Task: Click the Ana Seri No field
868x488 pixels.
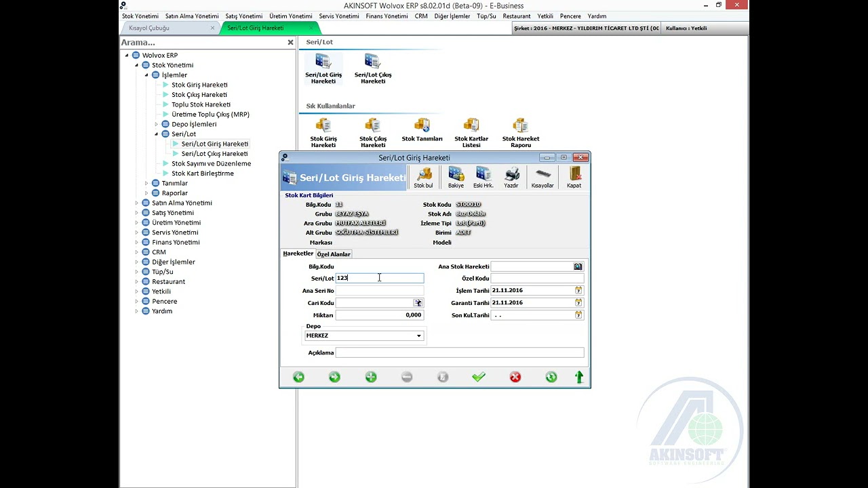Action: pyautogui.click(x=380, y=291)
